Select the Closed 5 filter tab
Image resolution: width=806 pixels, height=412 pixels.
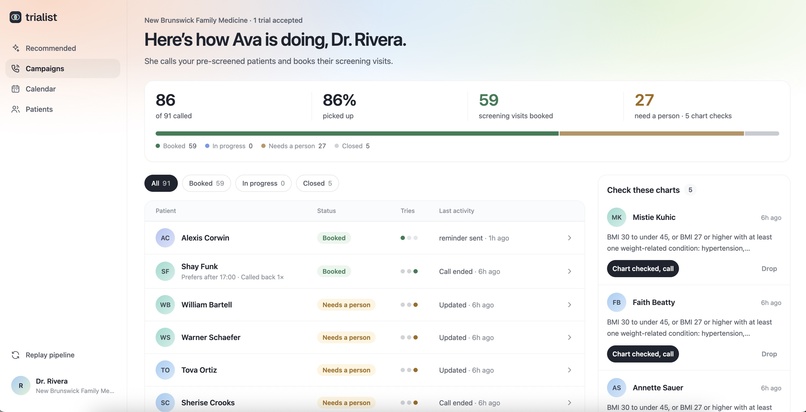(x=317, y=183)
